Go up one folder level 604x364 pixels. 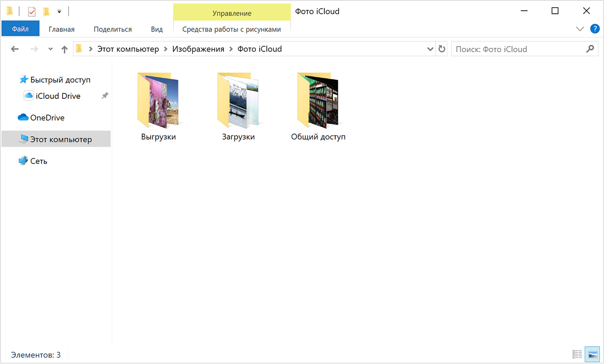tap(64, 49)
